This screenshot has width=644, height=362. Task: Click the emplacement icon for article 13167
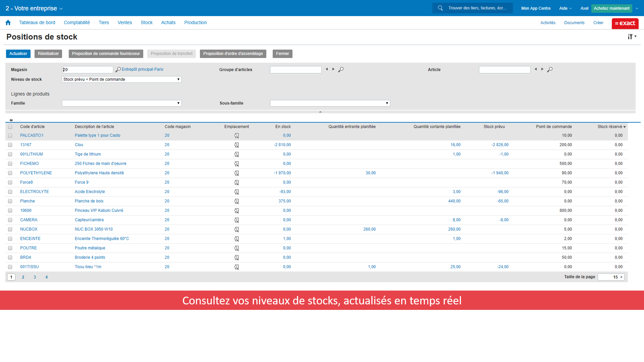point(237,144)
